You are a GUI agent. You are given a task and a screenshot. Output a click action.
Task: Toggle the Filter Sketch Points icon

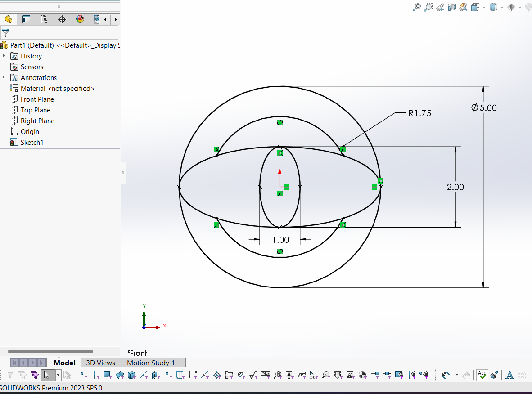point(169,375)
